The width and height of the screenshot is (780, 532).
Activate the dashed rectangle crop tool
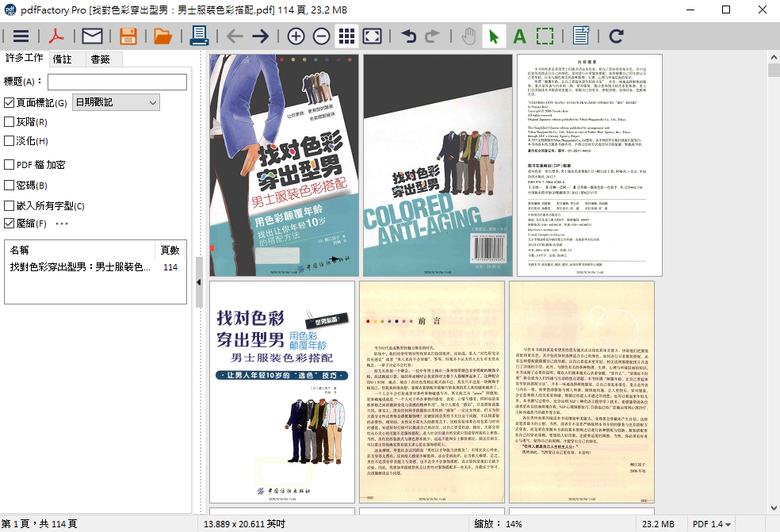point(545,36)
